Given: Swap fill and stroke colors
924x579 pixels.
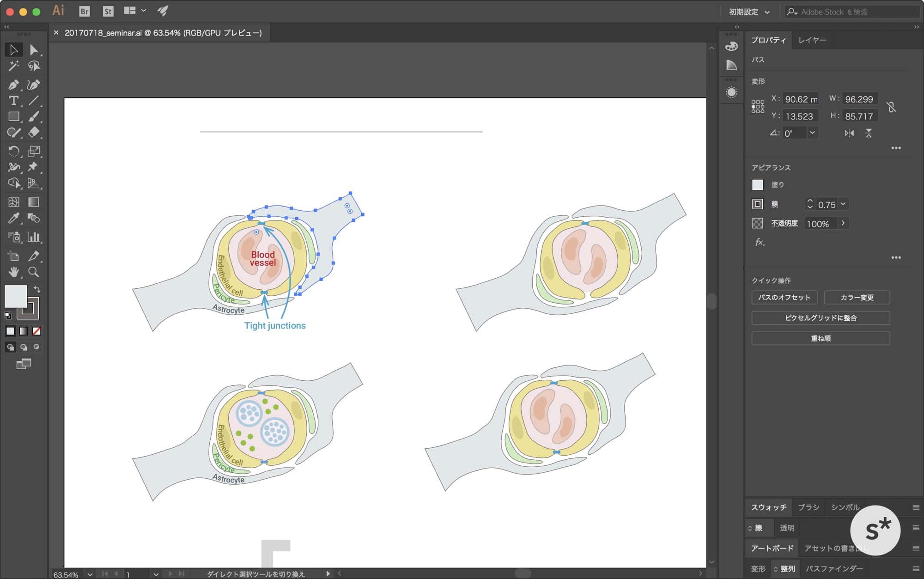Looking at the screenshot, I should coord(37,289).
